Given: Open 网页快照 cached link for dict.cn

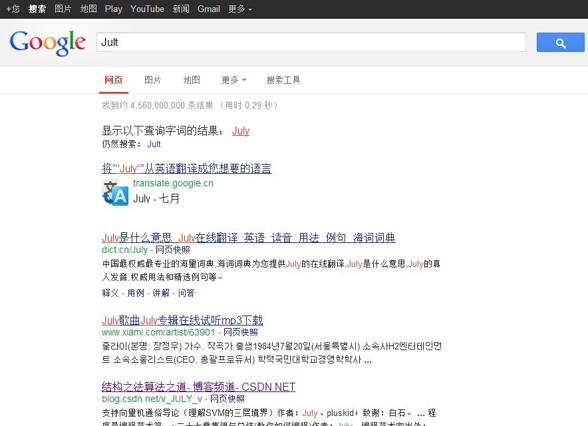Looking at the screenshot, I should click(173, 250).
